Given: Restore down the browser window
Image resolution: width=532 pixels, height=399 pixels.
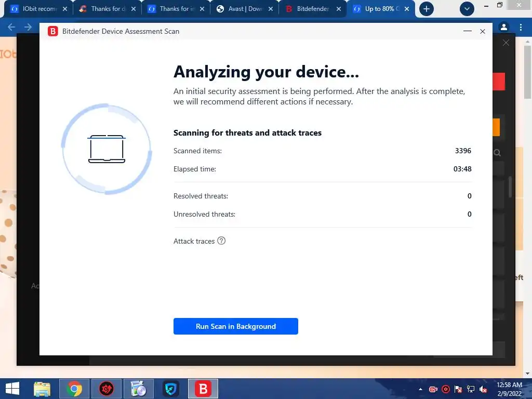Looking at the screenshot, I should (x=499, y=5).
